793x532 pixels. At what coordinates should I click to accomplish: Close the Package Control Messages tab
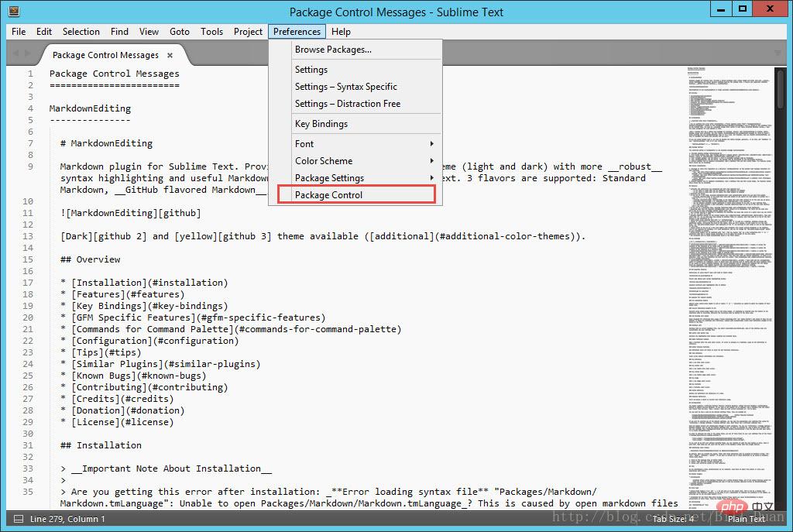pos(170,55)
